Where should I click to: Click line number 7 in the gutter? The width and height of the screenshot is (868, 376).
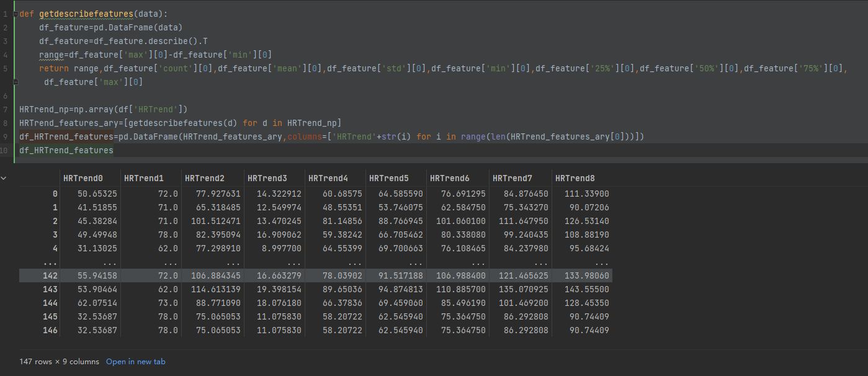(x=5, y=109)
